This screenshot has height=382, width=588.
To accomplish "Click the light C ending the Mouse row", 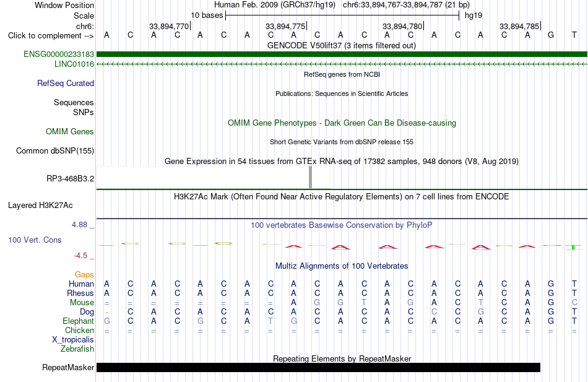I will (x=574, y=303).
